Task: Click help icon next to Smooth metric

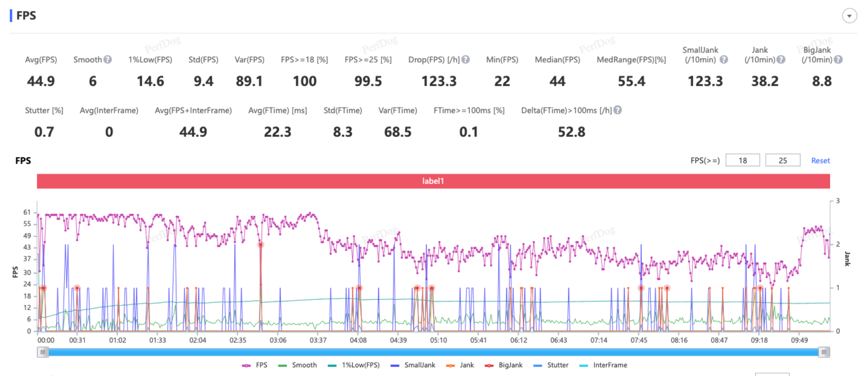Action: click(x=108, y=60)
